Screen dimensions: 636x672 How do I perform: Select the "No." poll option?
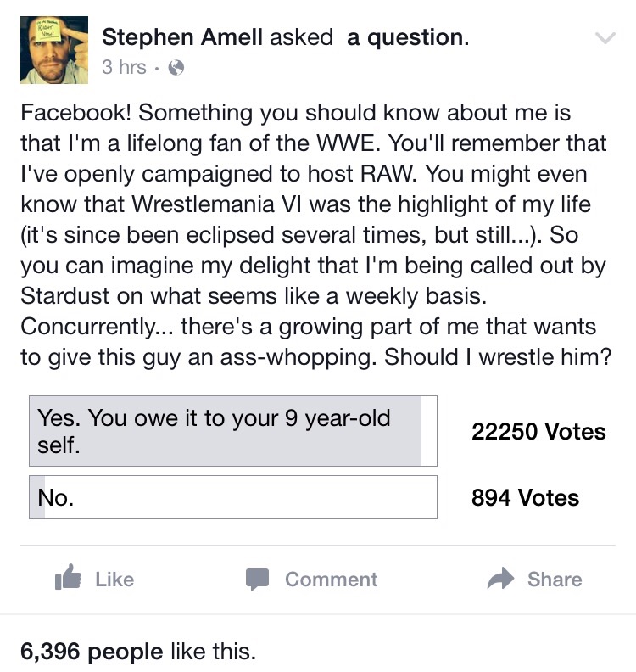[232, 497]
